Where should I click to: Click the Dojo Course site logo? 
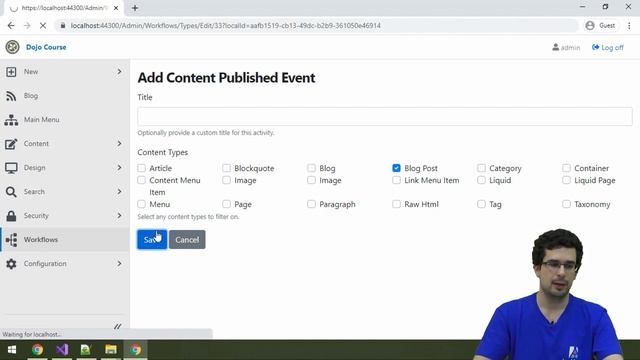coord(12,47)
